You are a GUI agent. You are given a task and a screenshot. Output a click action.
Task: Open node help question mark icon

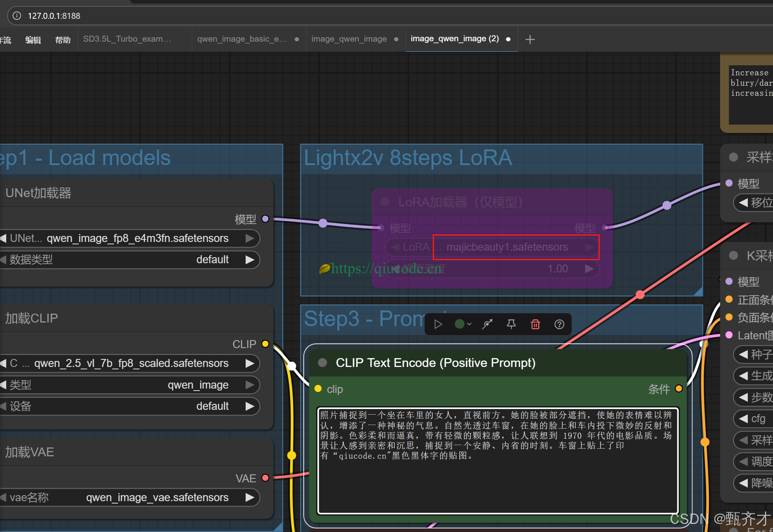pos(559,324)
